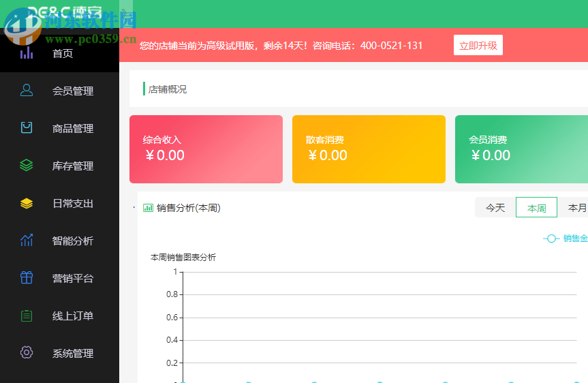Screen dimensions: 588x383
Task: Click the 立即升级 upgrade button
Action: coord(478,46)
